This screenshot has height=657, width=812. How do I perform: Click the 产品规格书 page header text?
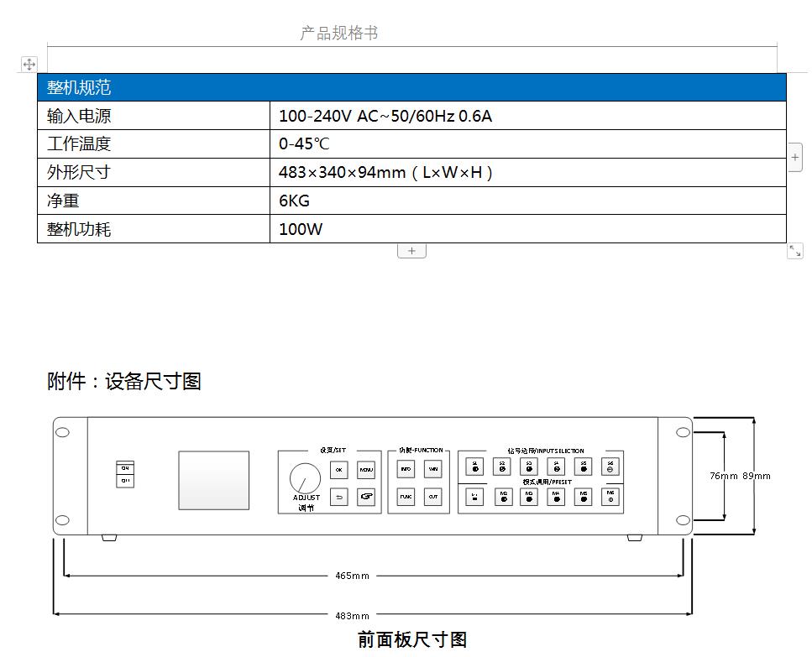339,33
